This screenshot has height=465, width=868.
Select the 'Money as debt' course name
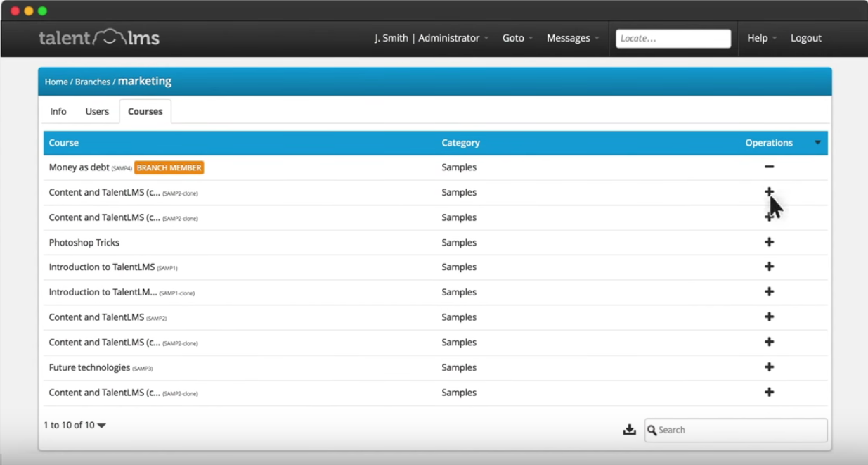click(79, 167)
